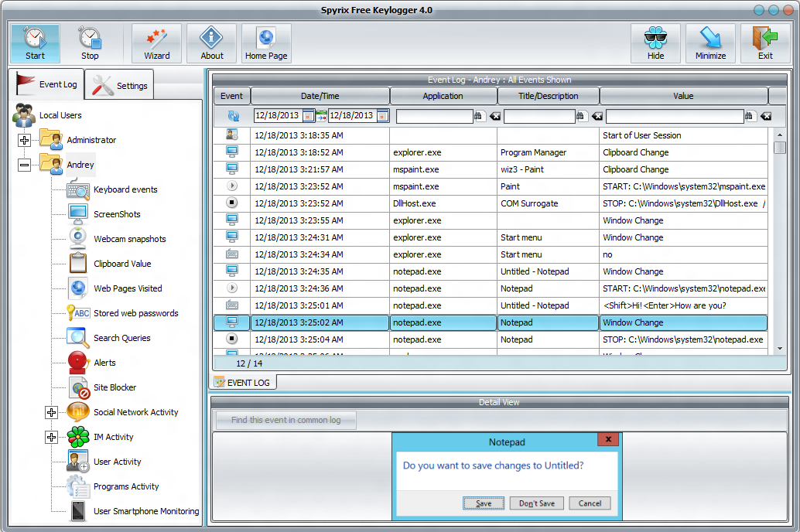The width and height of the screenshot is (800, 532).
Task: Click the Value filter search binoculars icon
Action: pos(748,116)
